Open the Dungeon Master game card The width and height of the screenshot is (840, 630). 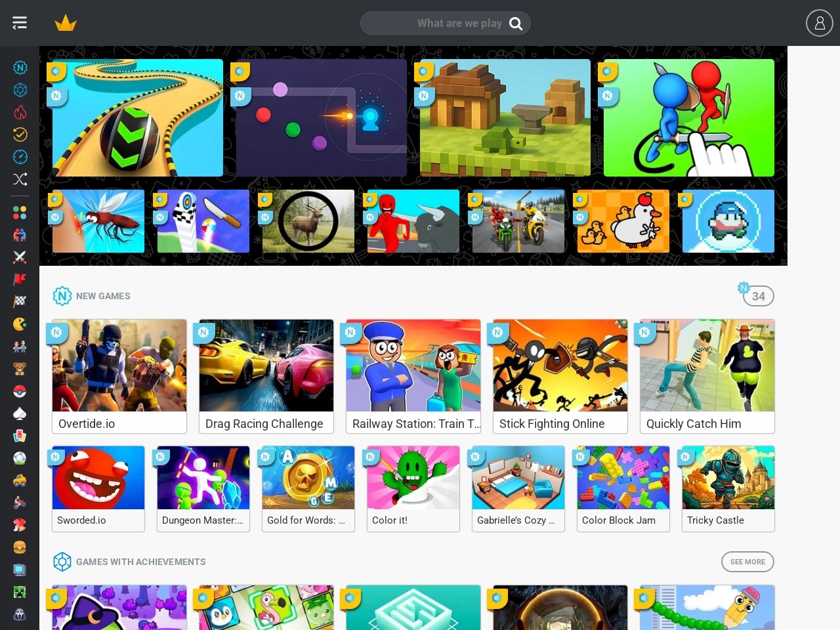point(203,488)
